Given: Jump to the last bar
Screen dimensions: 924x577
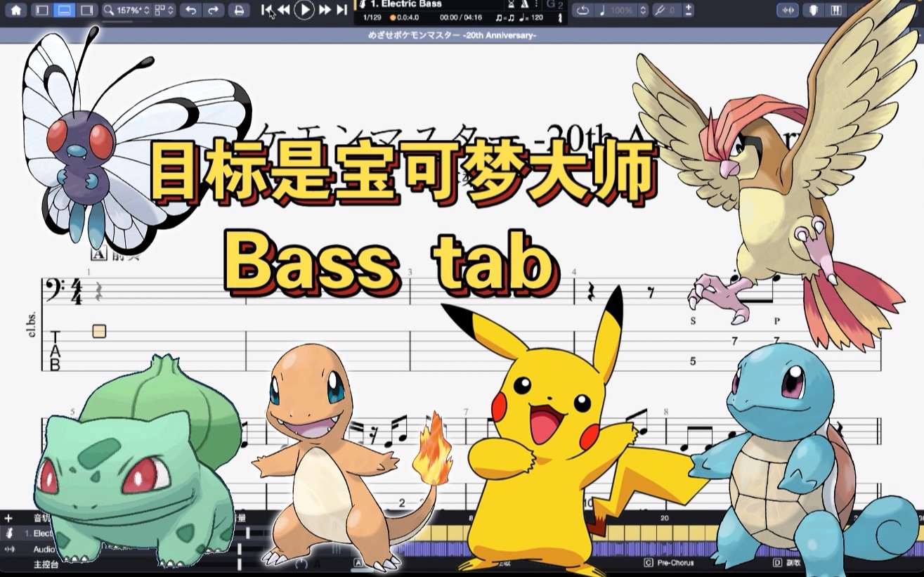Looking at the screenshot, I should [x=341, y=10].
